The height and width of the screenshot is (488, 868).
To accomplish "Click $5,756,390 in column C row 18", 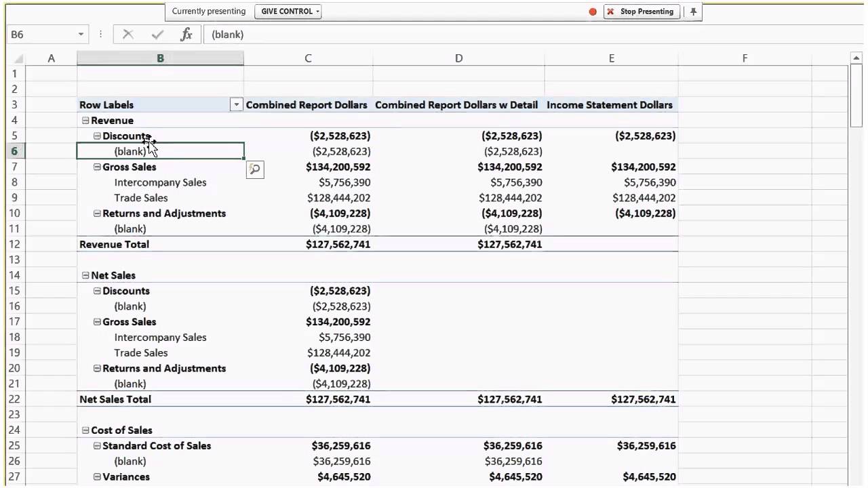I will tap(344, 338).
